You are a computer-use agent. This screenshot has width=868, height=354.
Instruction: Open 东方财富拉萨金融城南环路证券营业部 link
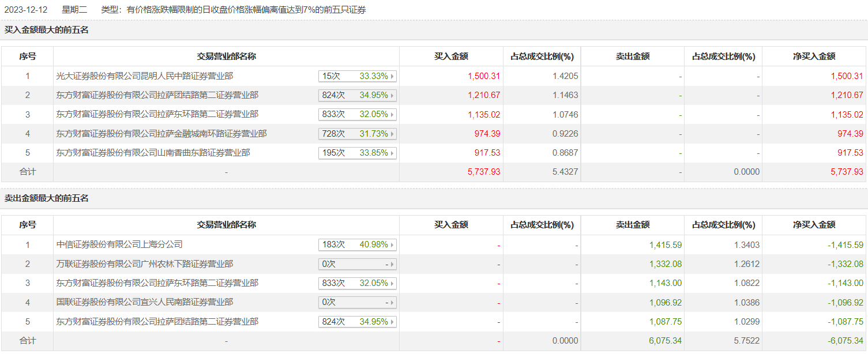(161, 134)
